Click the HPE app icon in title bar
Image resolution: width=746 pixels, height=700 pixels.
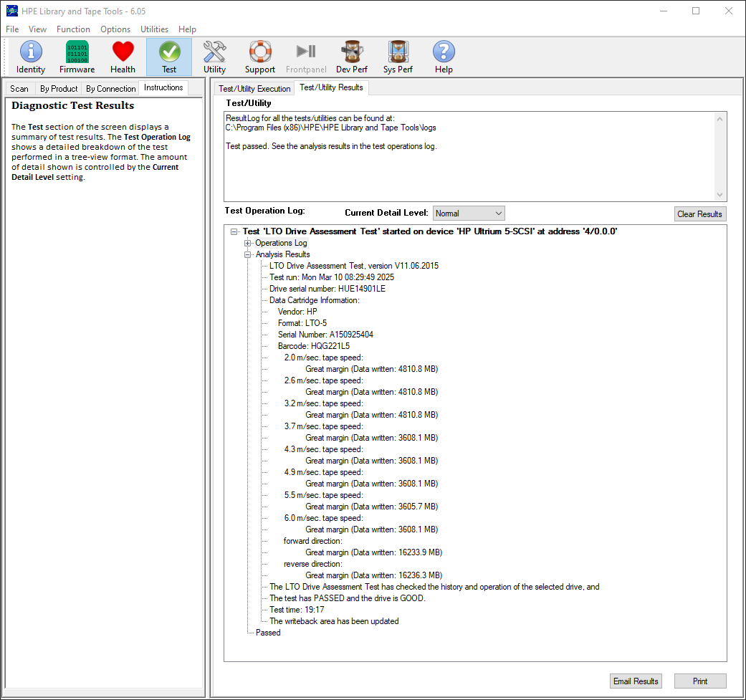coord(12,11)
